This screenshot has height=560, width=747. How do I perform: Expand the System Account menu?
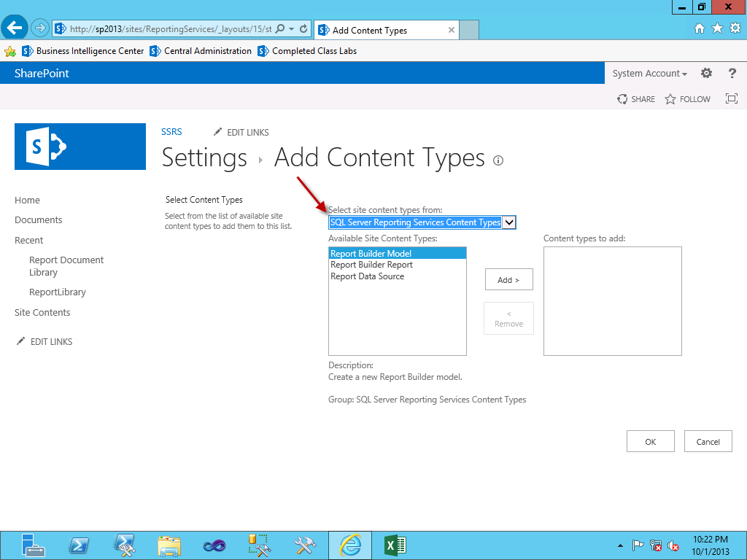coord(650,74)
